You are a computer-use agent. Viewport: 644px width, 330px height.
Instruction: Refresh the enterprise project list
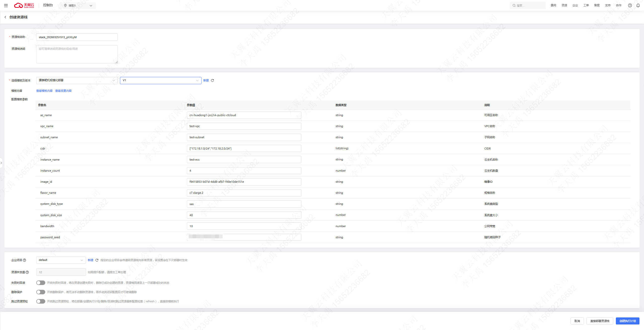(97, 260)
